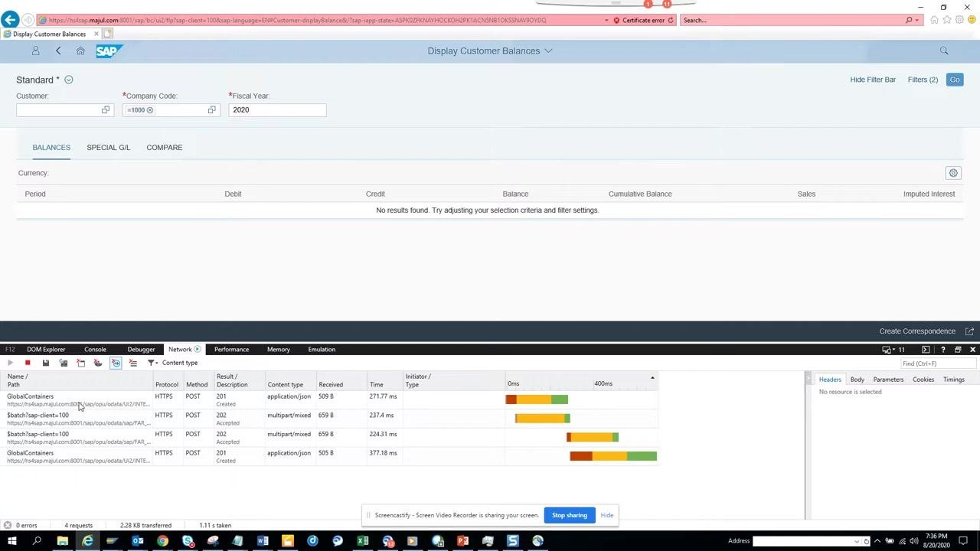Expand Display Customer Balances title dropdown

(548, 51)
